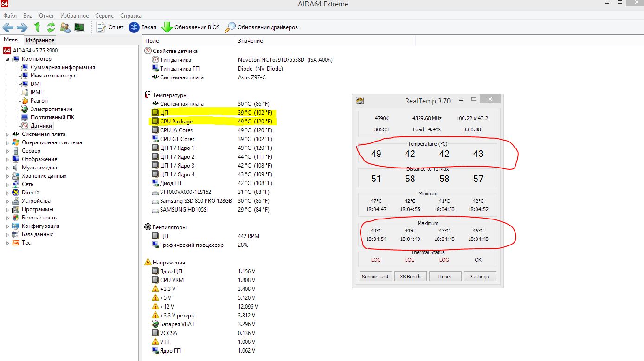Click the green up-level arrow in toolbar
This screenshot has width=644, height=361.
(x=37, y=27)
